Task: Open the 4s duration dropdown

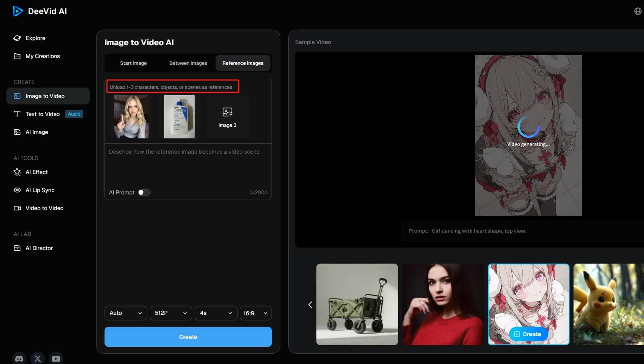Action: (x=216, y=313)
